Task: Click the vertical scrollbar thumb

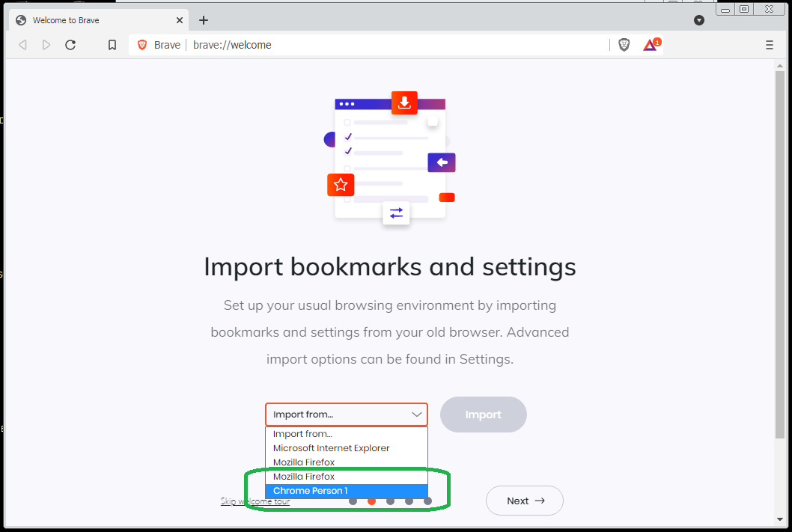Action: (780, 254)
